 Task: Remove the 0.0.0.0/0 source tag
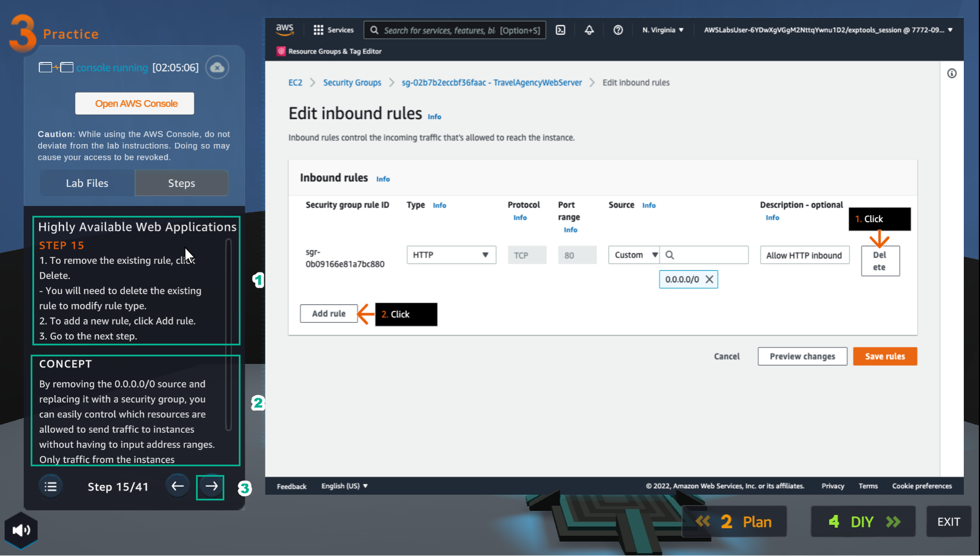tap(709, 279)
